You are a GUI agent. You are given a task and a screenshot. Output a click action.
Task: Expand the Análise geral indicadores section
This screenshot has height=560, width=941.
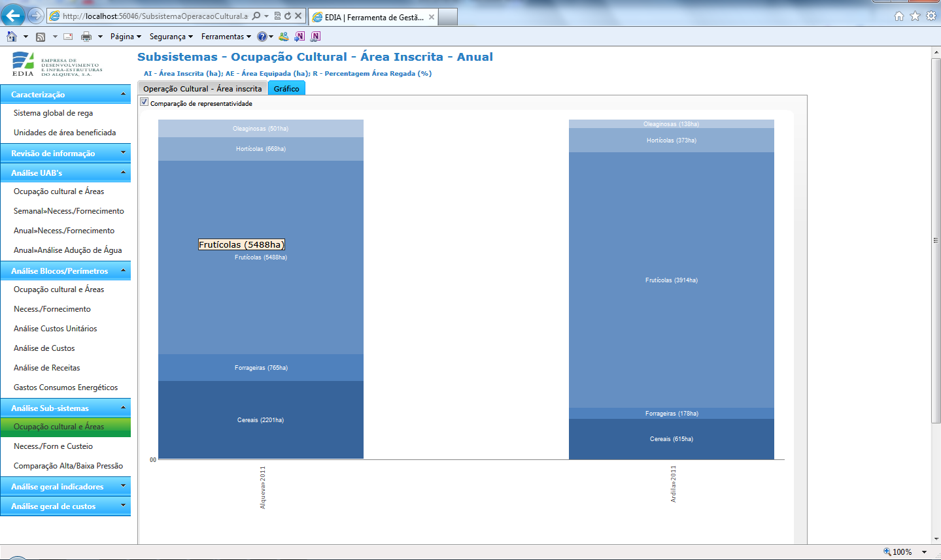[x=65, y=486]
